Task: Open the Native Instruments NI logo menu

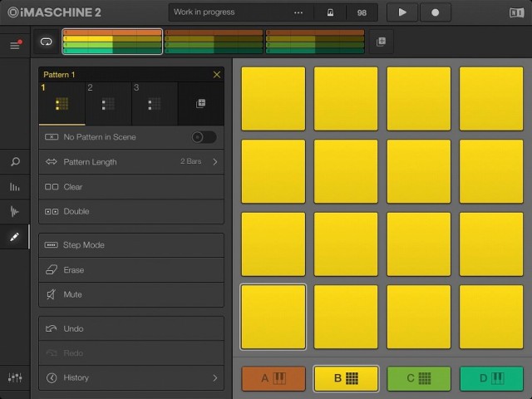Action: (516, 13)
